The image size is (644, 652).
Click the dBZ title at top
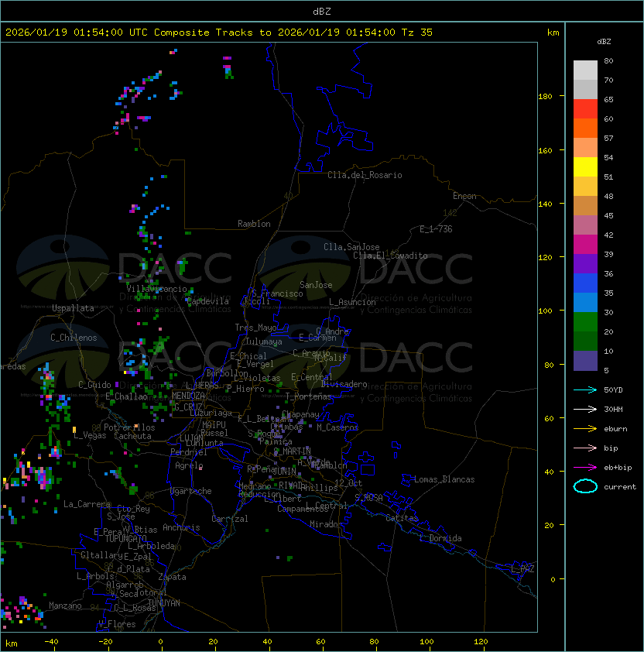click(x=321, y=11)
